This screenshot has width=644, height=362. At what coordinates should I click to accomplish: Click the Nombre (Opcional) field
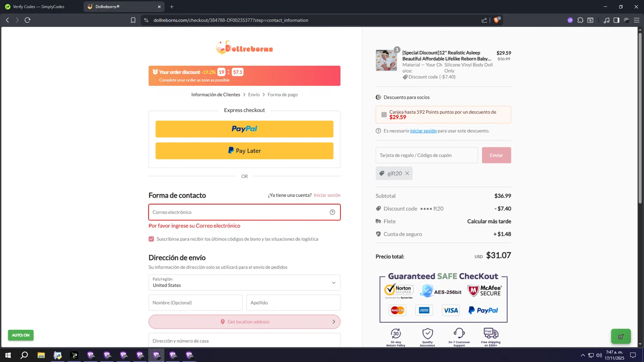[195, 303]
